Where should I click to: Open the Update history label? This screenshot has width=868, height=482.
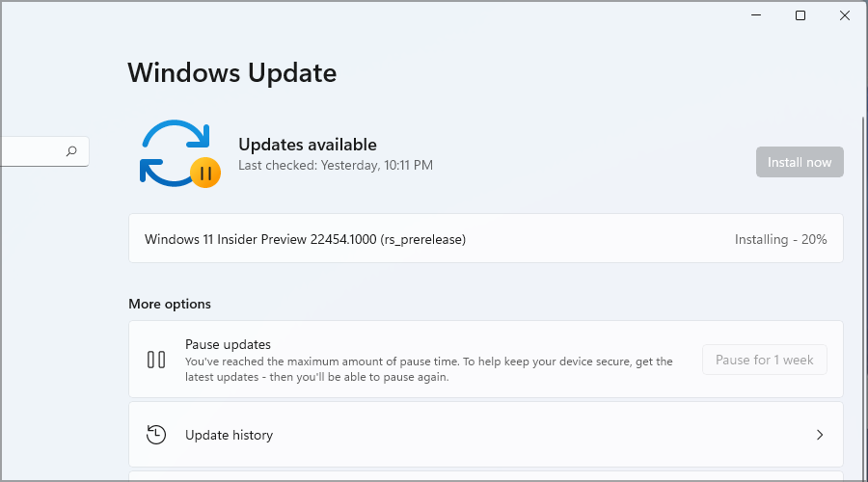(229, 435)
